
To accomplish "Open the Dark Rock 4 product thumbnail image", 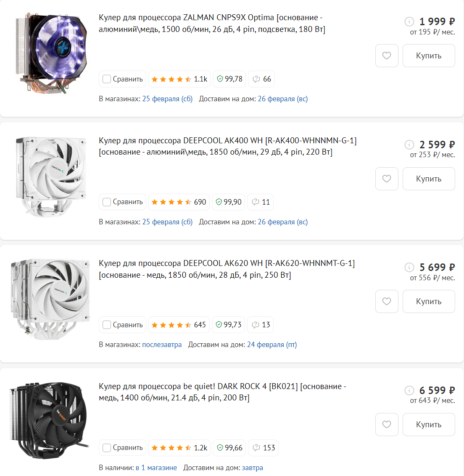I will pyautogui.click(x=49, y=421).
